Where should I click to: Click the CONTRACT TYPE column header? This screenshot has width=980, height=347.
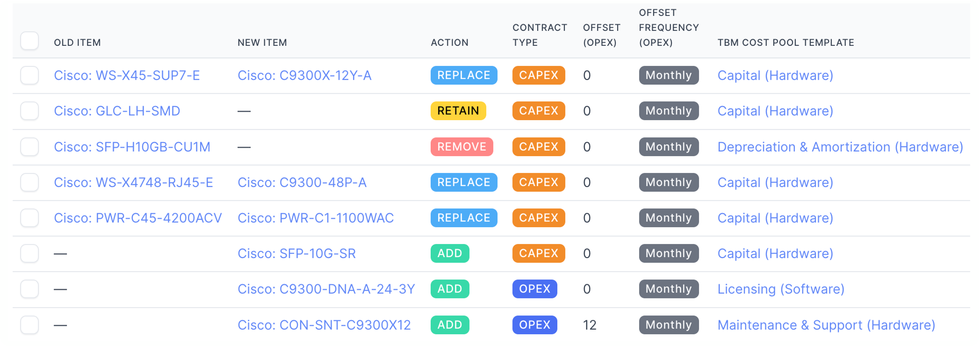point(540,35)
